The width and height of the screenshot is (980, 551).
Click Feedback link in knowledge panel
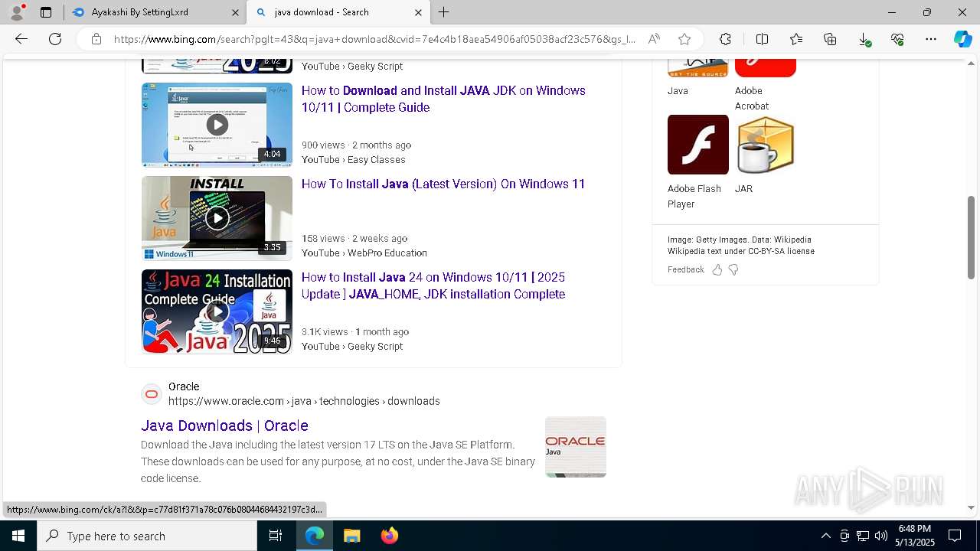tap(685, 269)
